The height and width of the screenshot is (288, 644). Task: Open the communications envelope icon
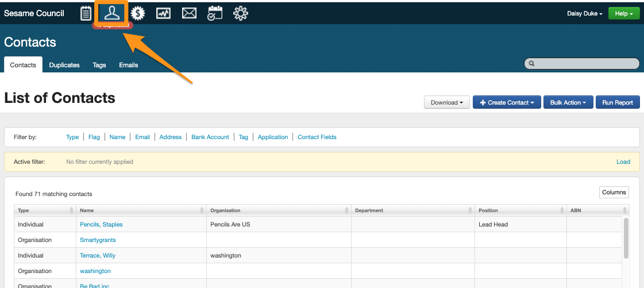[x=189, y=13]
